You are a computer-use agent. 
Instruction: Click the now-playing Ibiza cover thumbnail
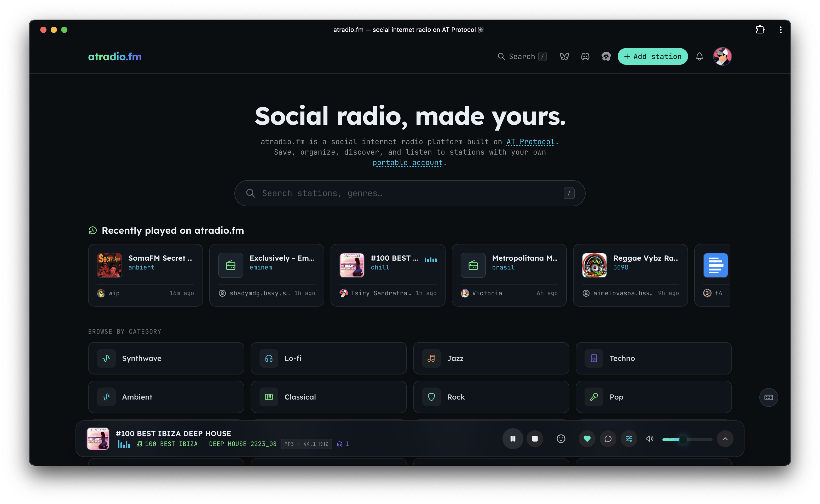(98, 439)
